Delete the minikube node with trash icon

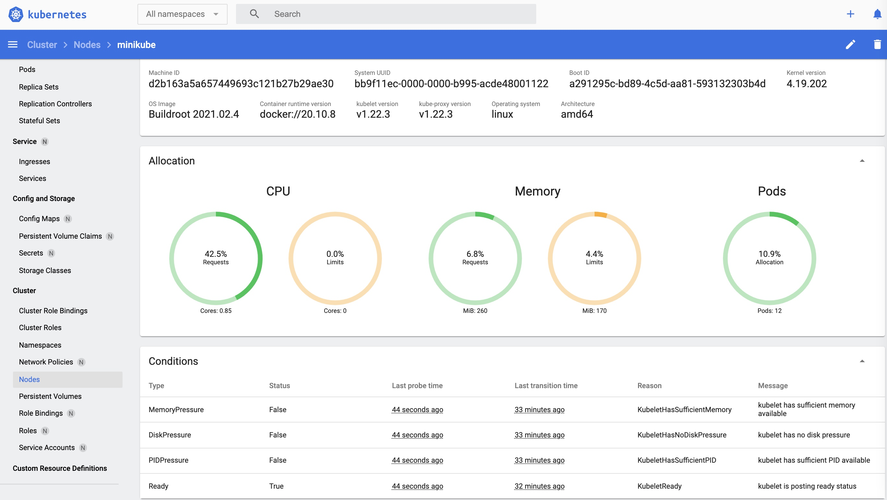(x=877, y=45)
